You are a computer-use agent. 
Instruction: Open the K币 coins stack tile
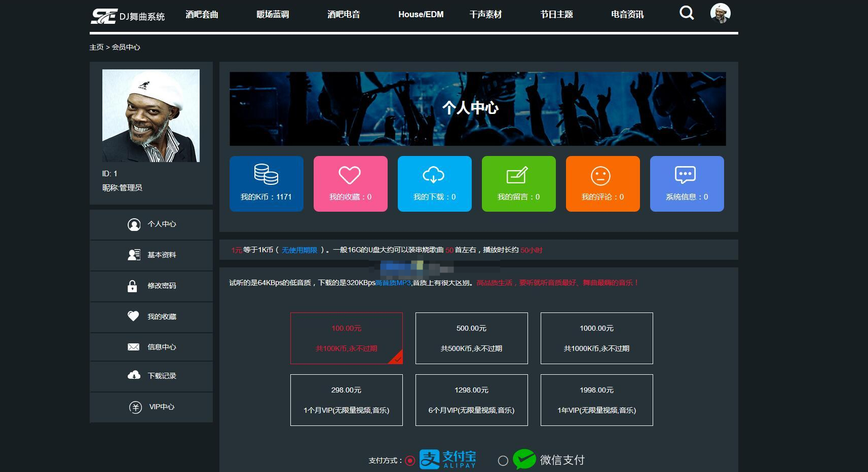[266, 183]
